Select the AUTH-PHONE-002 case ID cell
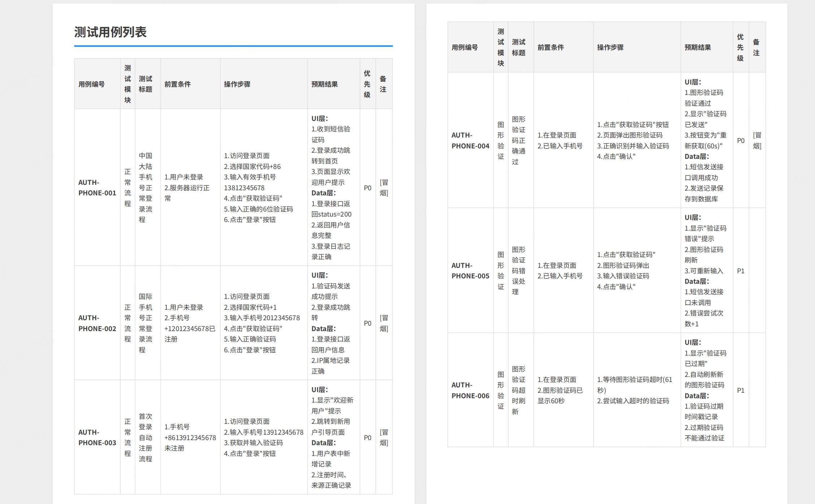This screenshot has height=504, width=815. point(97,323)
